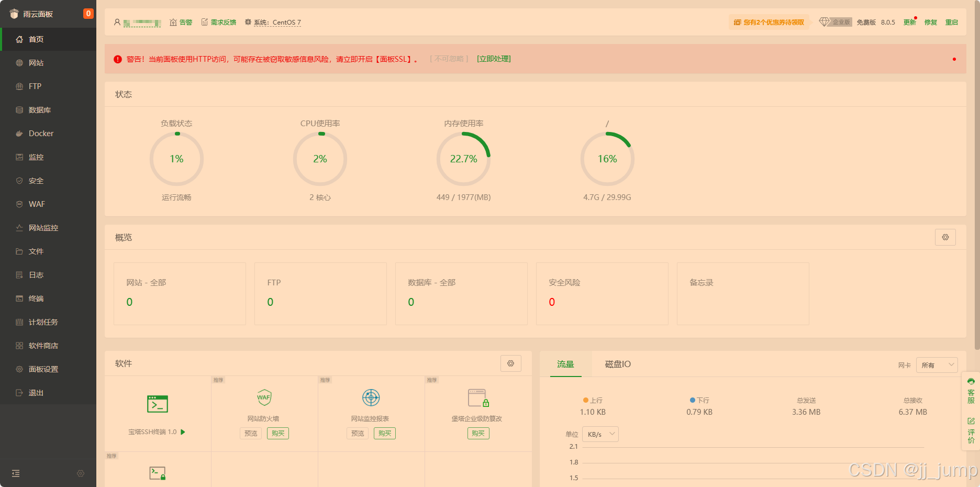Switch to the 磁盘IO tab
Image resolution: width=980 pixels, height=487 pixels.
click(x=618, y=364)
